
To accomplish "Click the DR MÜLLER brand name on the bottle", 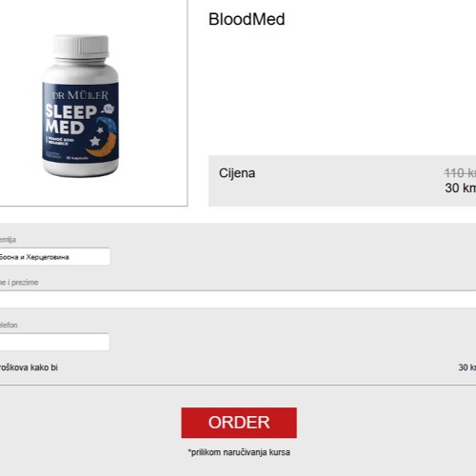I will 80,95.
